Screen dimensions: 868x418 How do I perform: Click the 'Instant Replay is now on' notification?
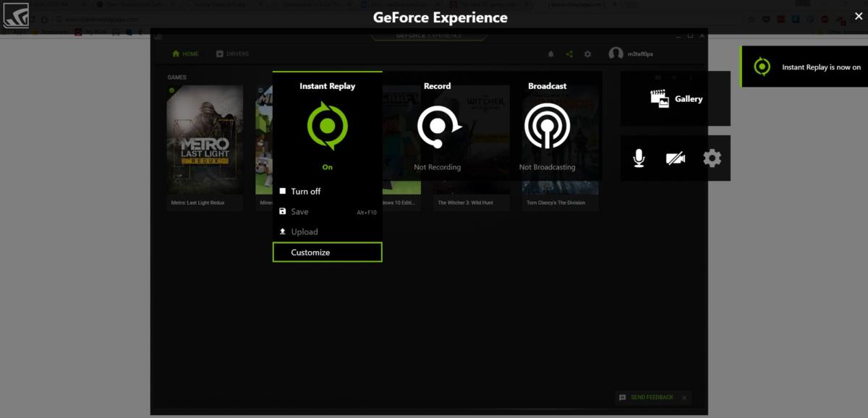[x=804, y=67]
